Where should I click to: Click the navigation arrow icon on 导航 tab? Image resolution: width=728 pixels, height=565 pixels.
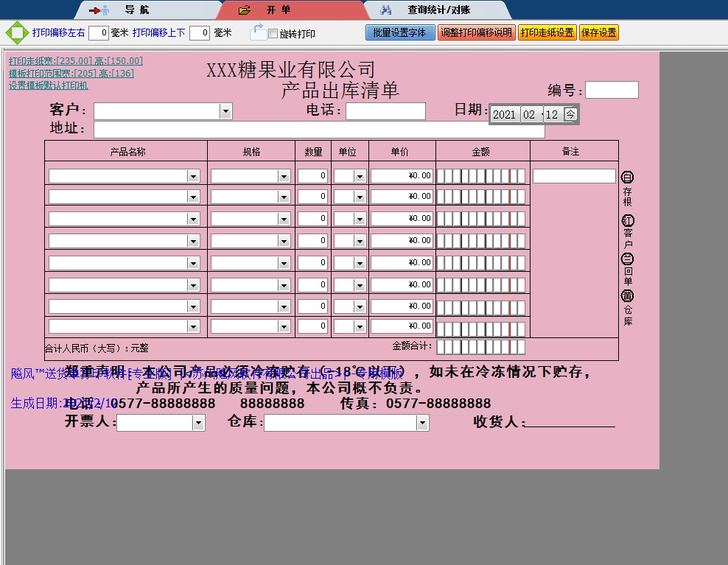pyautogui.click(x=96, y=10)
